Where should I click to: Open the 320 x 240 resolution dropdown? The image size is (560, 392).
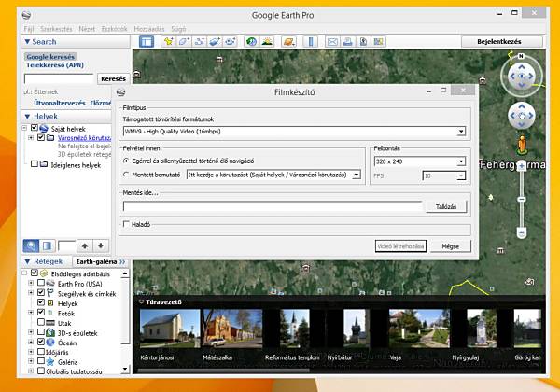pos(461,161)
